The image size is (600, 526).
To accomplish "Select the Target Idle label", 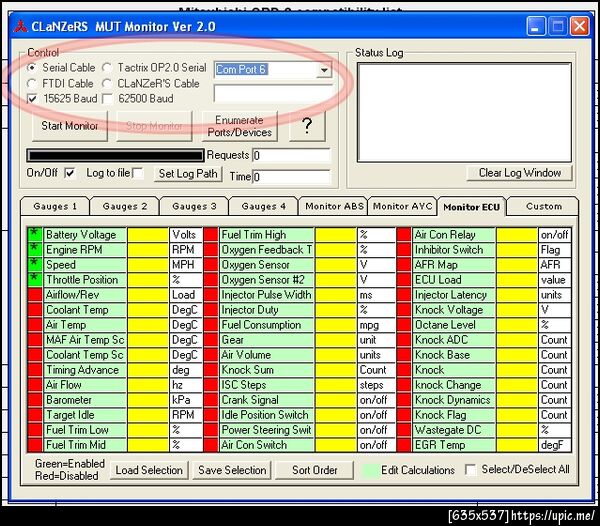I will [85, 415].
